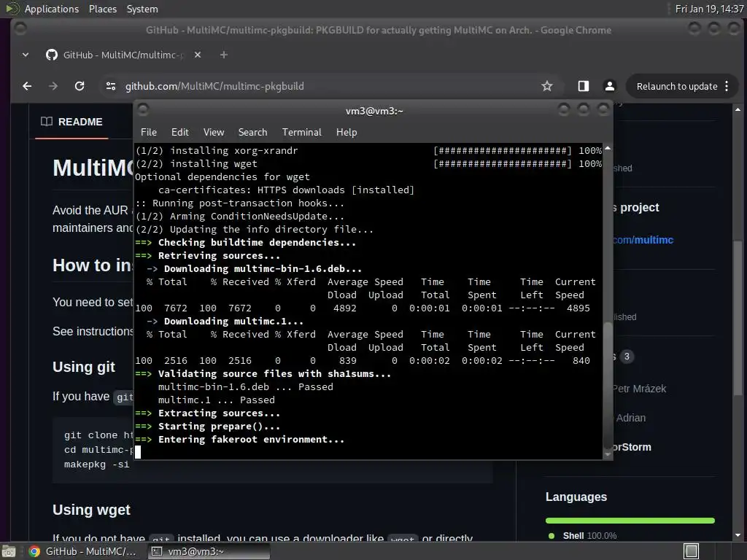Screen dimensions: 747x560
Task: Open terminal View menu
Action: click(214, 133)
